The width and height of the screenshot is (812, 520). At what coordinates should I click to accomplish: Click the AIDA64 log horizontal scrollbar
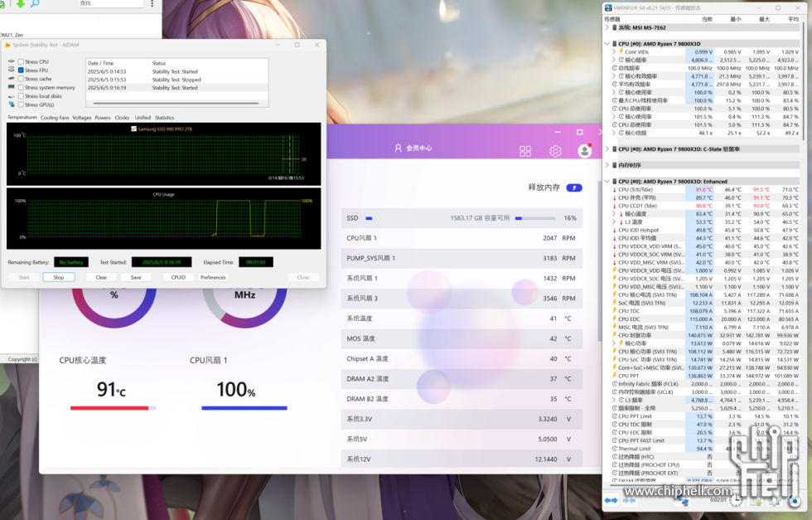click(176, 103)
